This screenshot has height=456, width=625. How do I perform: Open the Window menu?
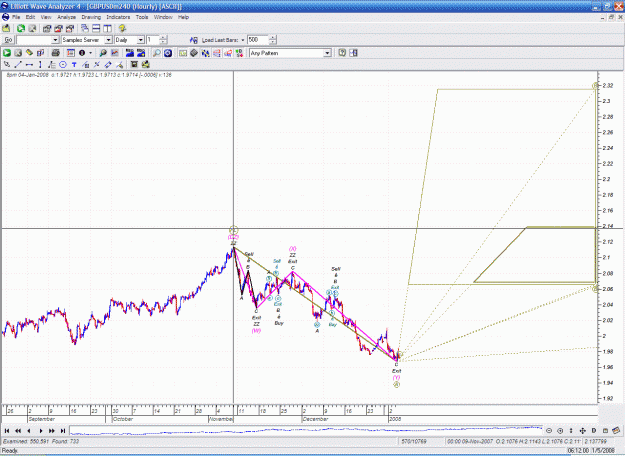[x=163, y=17]
